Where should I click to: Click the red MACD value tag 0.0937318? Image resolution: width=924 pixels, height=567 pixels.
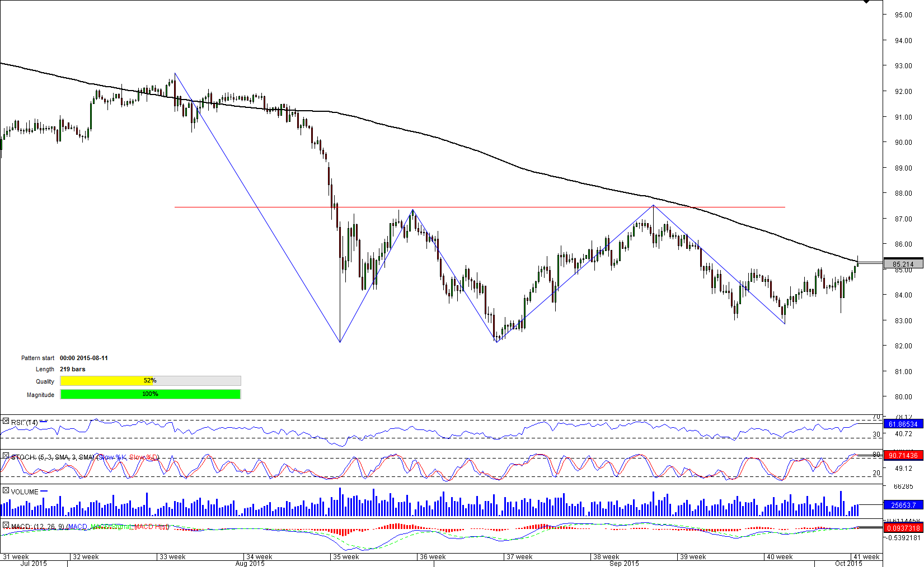click(903, 528)
